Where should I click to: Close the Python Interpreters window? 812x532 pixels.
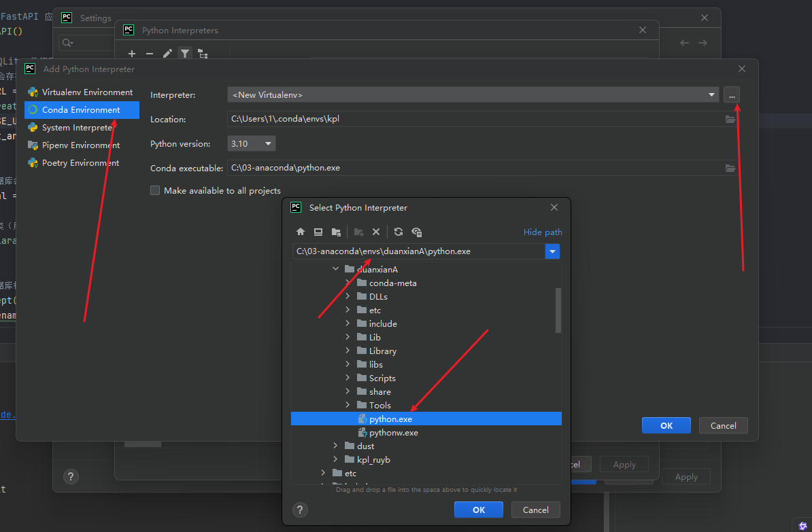(643, 30)
